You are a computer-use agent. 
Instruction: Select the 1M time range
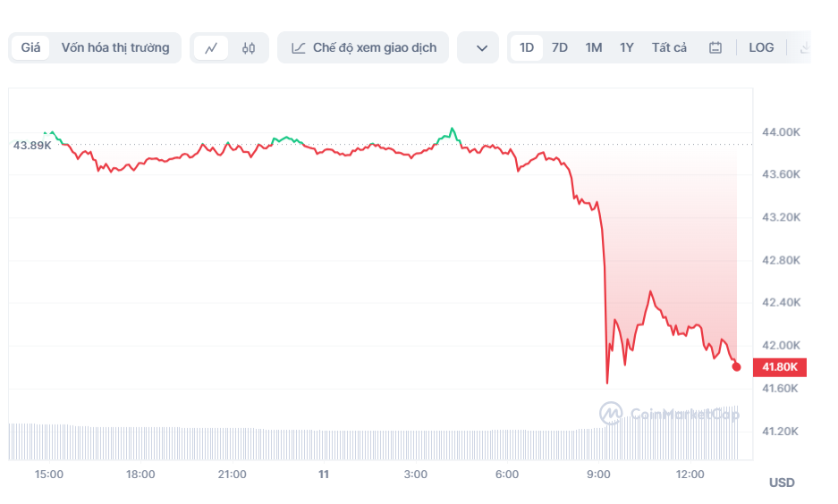click(x=594, y=48)
